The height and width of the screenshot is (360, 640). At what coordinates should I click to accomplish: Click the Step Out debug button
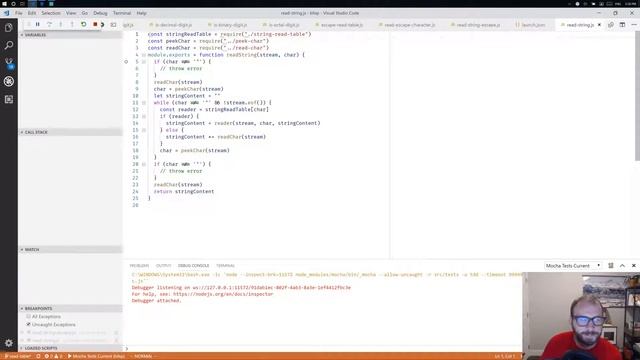point(72,24)
